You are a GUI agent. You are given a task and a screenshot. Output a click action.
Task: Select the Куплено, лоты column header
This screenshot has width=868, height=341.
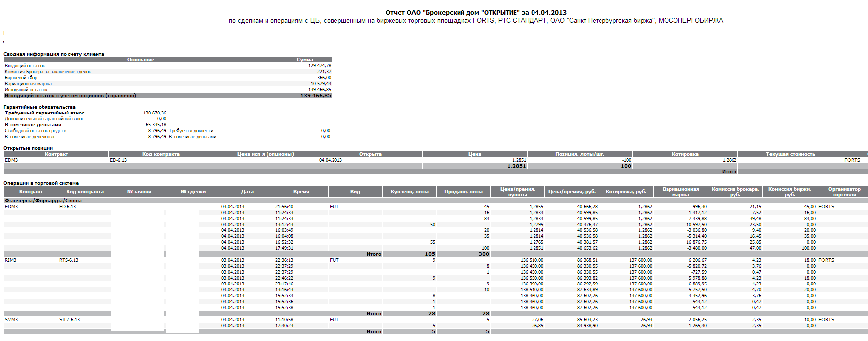[x=409, y=192]
